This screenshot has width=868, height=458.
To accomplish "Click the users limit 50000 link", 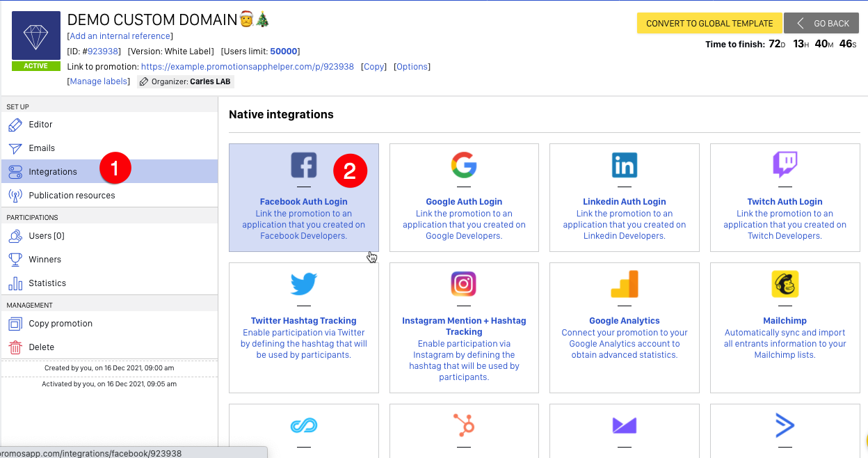I will [284, 52].
